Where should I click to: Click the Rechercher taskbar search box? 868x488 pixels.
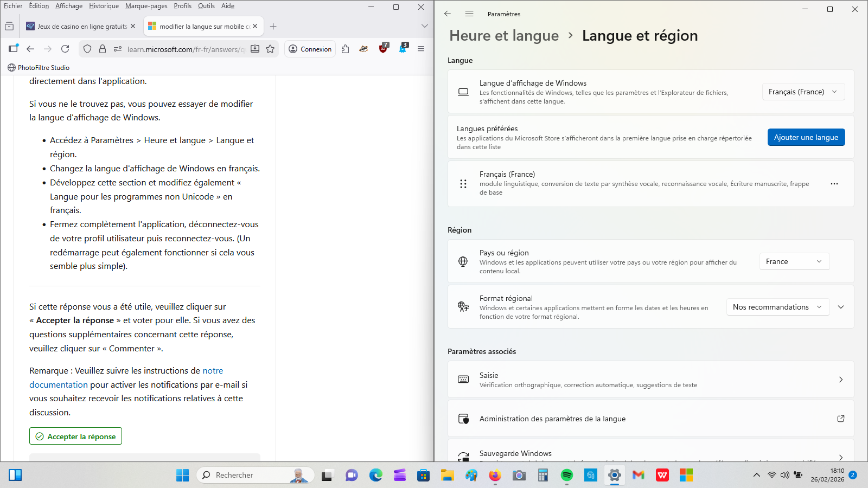(x=255, y=475)
